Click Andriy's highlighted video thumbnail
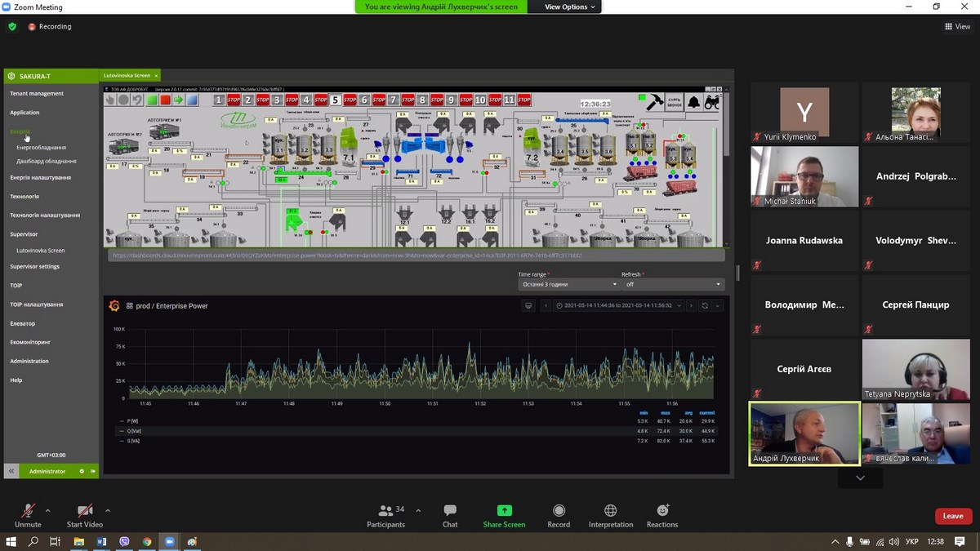980x551 pixels. click(x=804, y=433)
